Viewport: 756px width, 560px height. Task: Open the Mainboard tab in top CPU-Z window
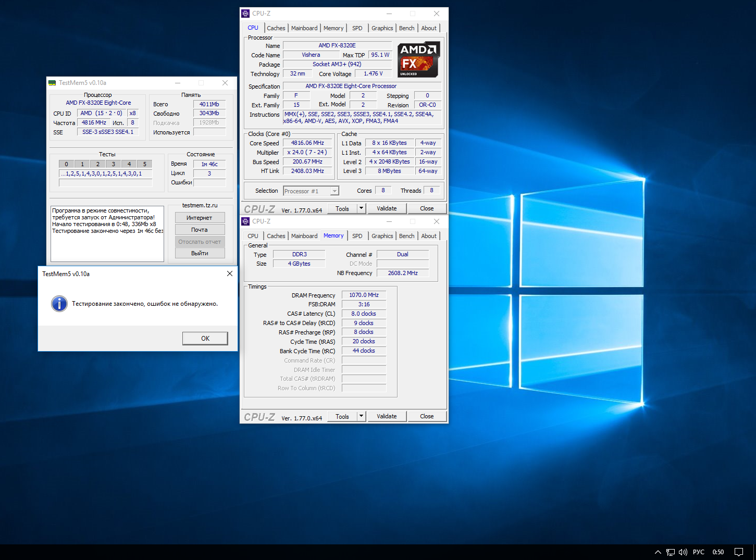tap(304, 28)
